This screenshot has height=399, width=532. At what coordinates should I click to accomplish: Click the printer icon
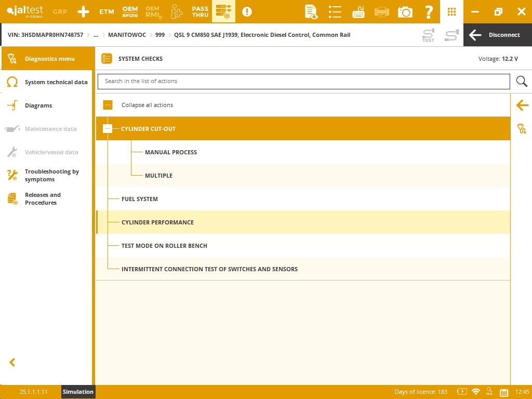tap(382, 11)
